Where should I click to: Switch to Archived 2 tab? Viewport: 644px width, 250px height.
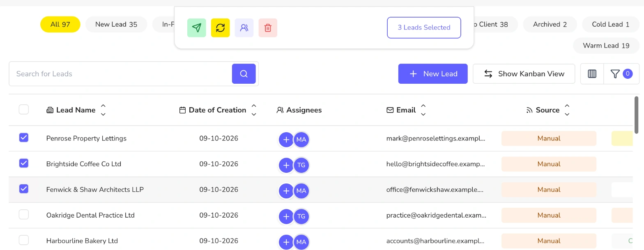point(550,24)
